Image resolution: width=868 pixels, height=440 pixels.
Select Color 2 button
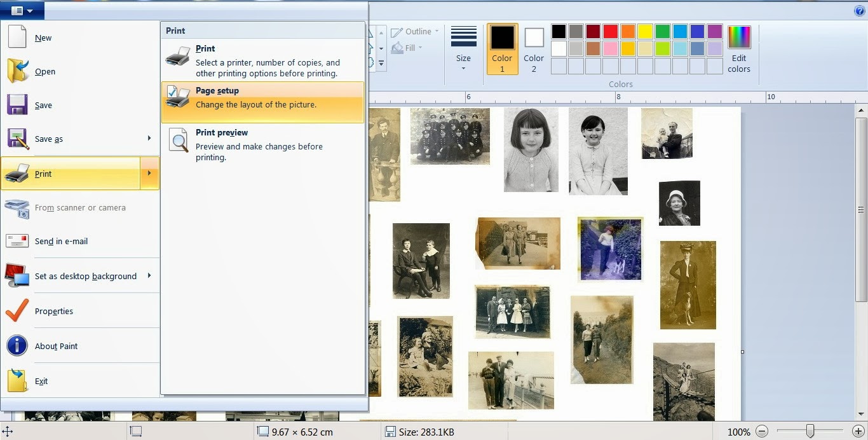tap(534, 49)
